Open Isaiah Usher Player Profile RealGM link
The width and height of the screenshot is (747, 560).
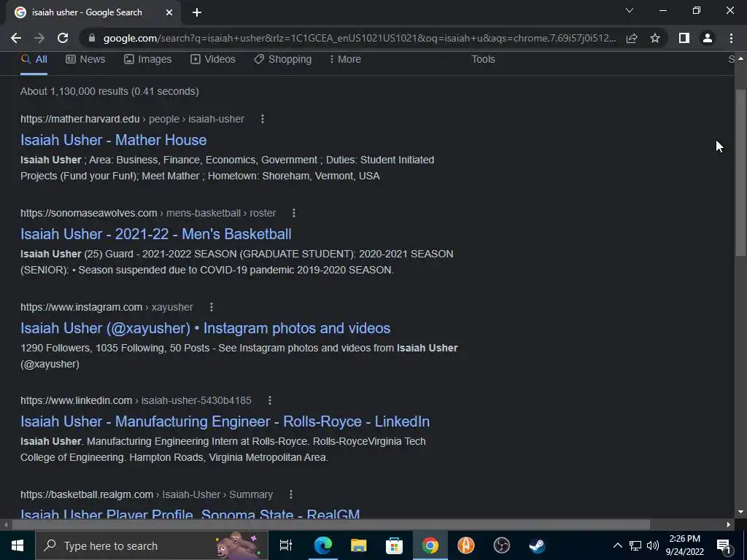pos(190,513)
